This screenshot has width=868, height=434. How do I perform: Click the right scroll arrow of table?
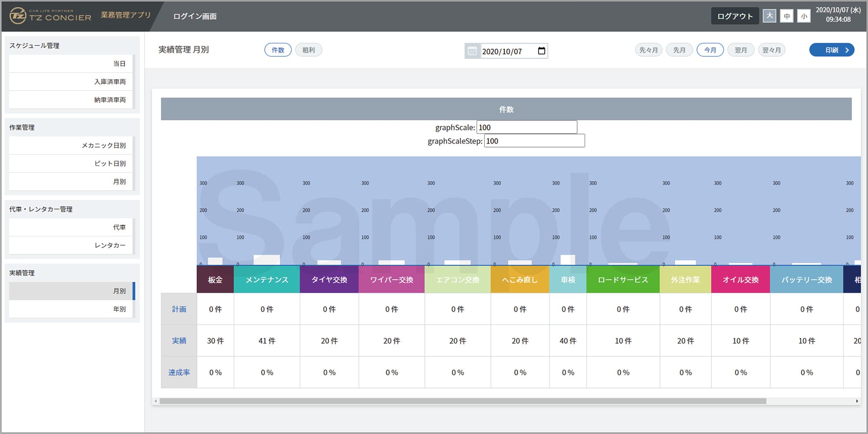click(857, 401)
